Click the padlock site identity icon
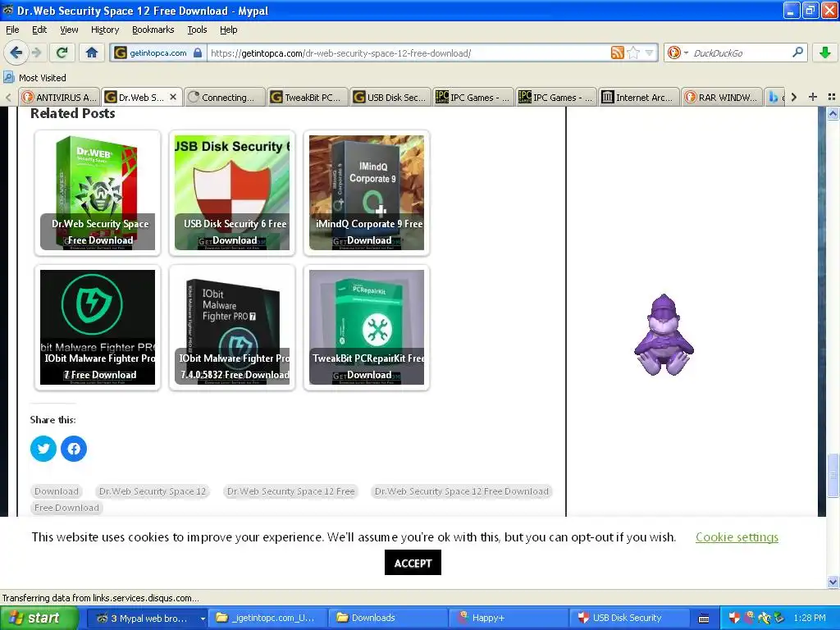 [x=198, y=52]
